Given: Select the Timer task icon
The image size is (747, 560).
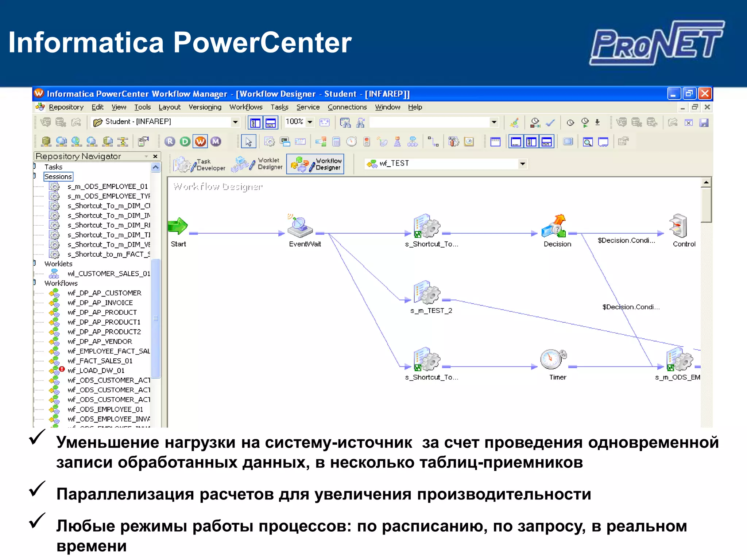Looking at the screenshot, I should coord(553,359).
